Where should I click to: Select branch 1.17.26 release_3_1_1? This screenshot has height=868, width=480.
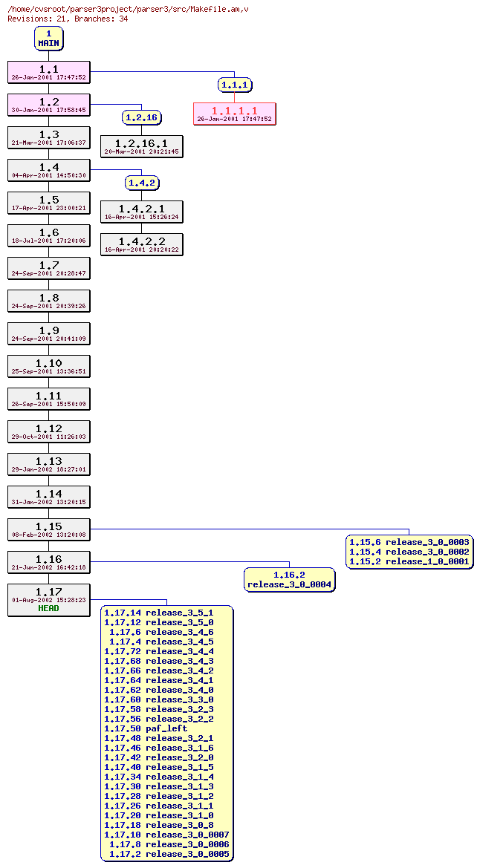coord(159,806)
